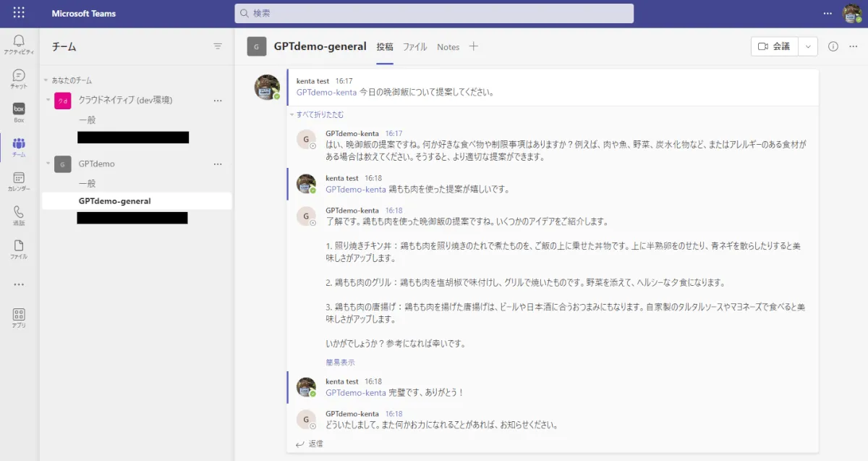Open the Activity feed icon
Screen dimensions: 868x461
[x=19, y=43]
